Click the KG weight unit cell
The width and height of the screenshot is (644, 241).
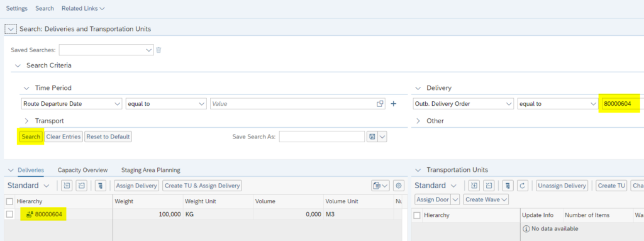pyautogui.click(x=218, y=215)
